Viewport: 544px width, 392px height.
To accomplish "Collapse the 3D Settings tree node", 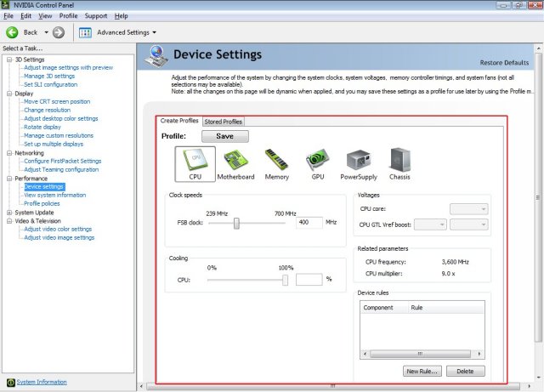I will [x=9, y=60].
